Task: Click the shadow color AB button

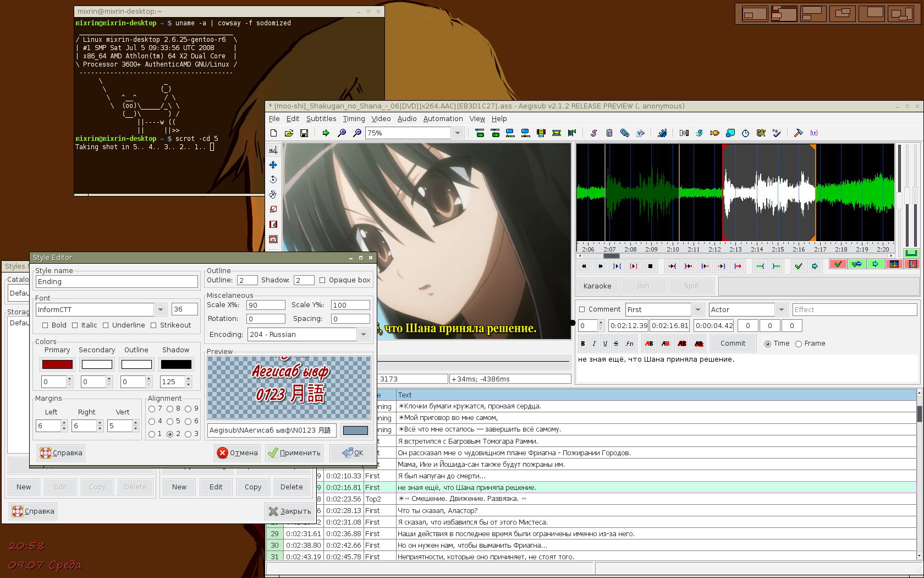Action: tap(699, 343)
